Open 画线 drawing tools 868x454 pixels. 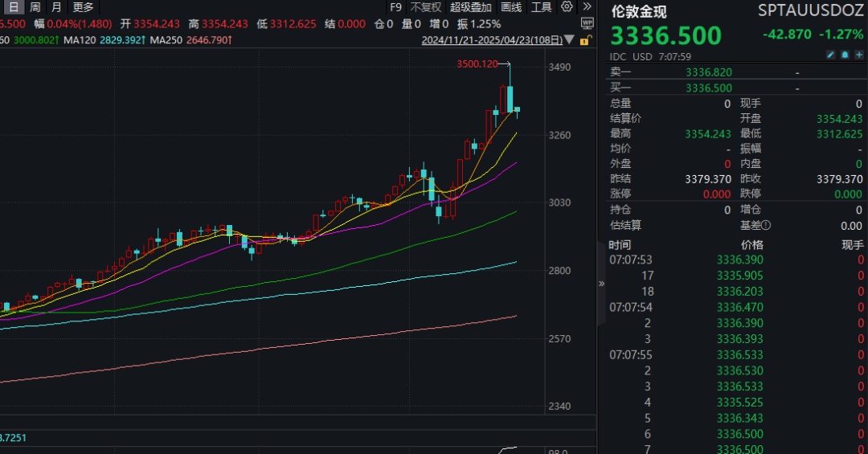click(x=511, y=7)
